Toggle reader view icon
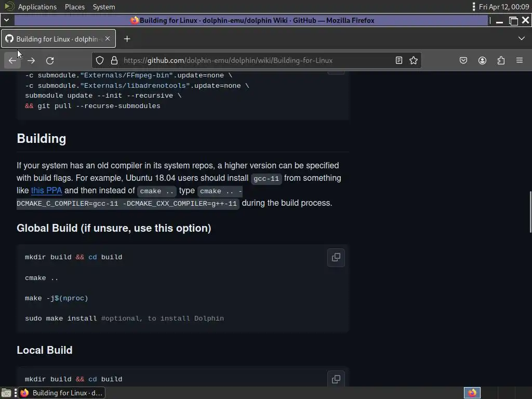Screen dimensions: 532x399 coord(399,60)
